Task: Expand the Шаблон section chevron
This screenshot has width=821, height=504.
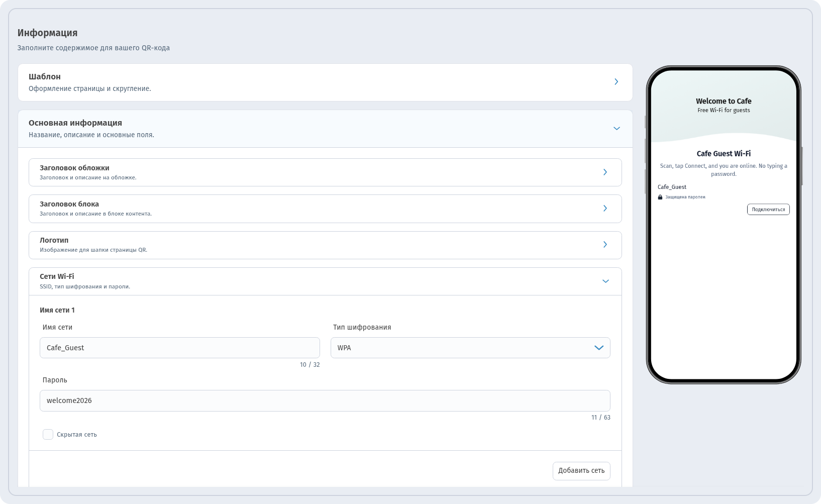Action: pyautogui.click(x=617, y=82)
